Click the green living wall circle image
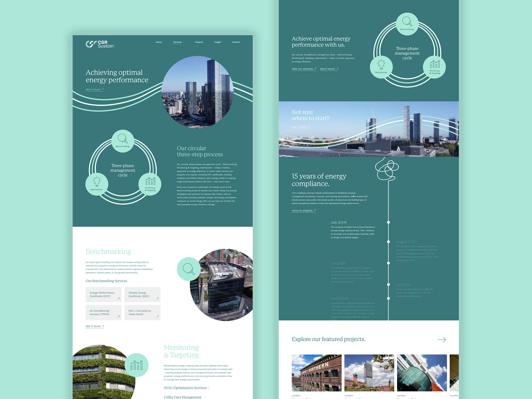 104,372
